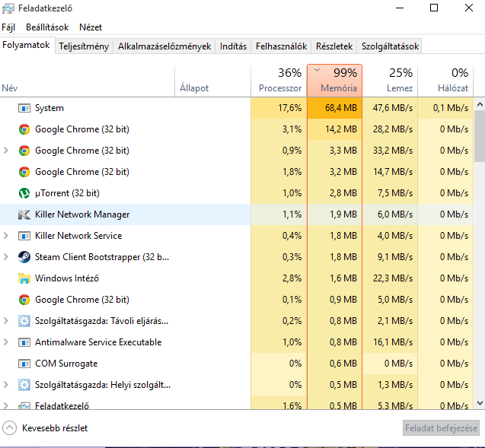Expand the Steam Client Bootstrapper process group
This screenshot has width=485, height=448.
pyautogui.click(x=7, y=257)
